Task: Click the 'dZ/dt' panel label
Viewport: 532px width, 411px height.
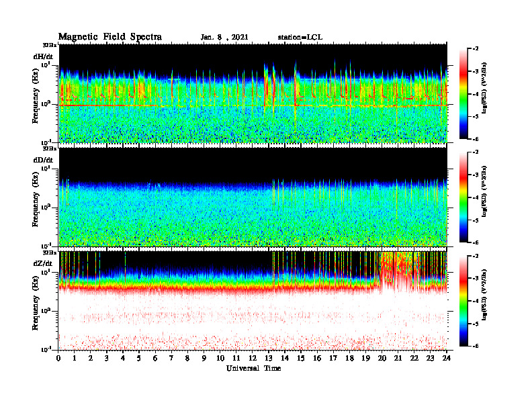Action: tap(43, 263)
